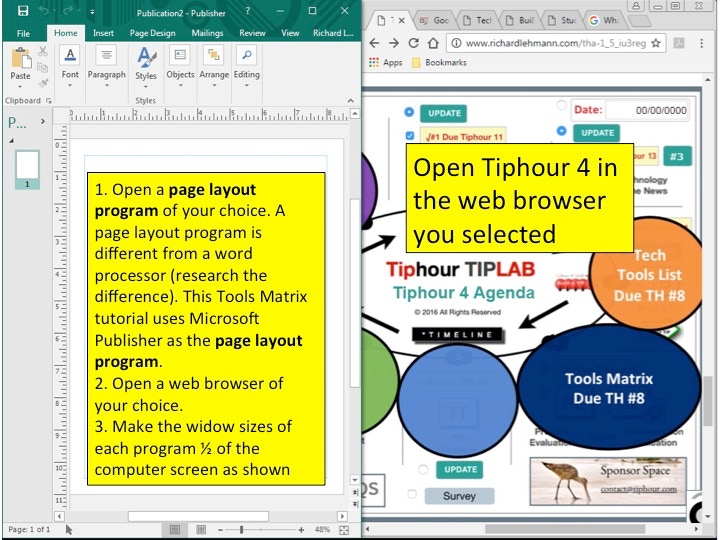The height and width of the screenshot is (540, 720).
Task: Open the Font group button
Action: [70, 67]
